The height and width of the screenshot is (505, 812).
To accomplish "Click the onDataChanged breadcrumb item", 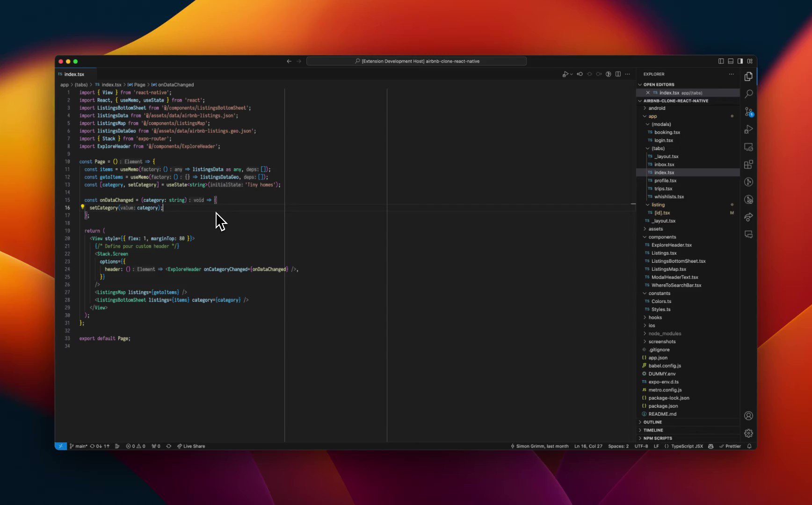I will 172,85.
